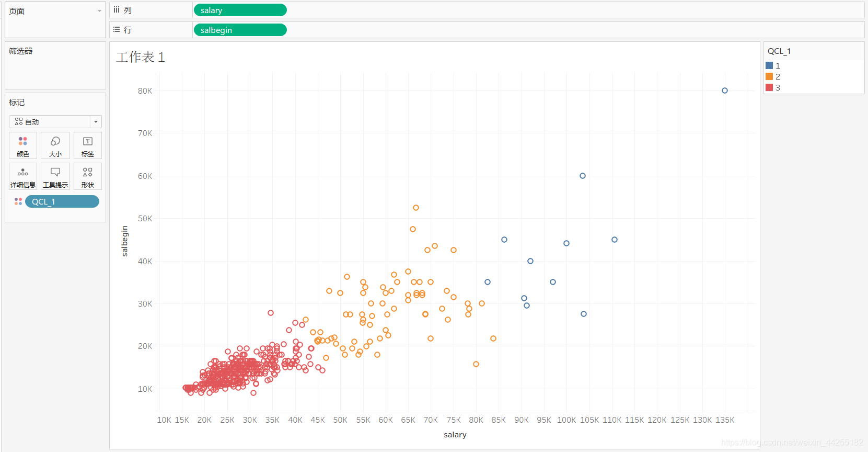Viewport: 868px width, 452px height.
Task: Click the worksheet title 工作表 1
Action: pyautogui.click(x=141, y=57)
